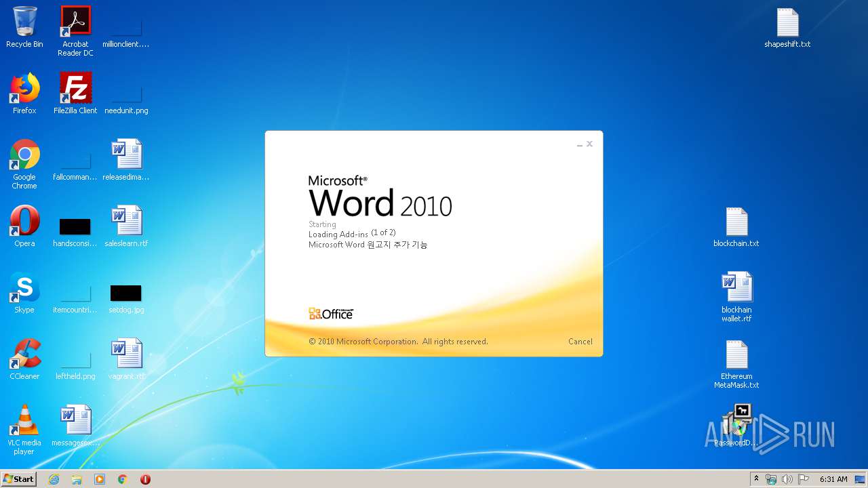Open Chrome from taskbar

[123, 479]
